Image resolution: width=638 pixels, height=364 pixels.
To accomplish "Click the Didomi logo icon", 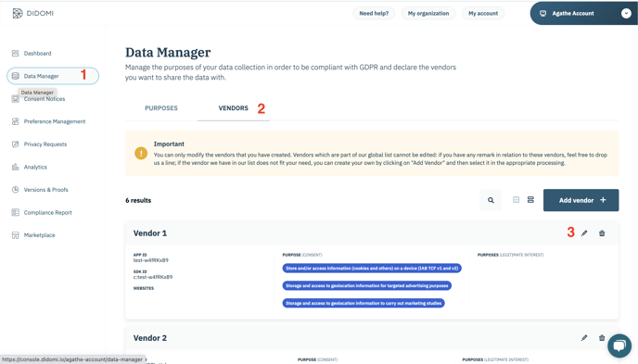I will pos(17,13).
